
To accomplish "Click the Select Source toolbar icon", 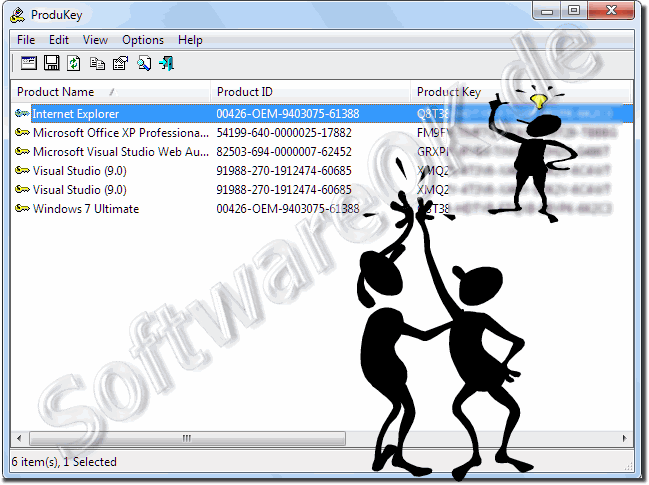I will pos(29,63).
